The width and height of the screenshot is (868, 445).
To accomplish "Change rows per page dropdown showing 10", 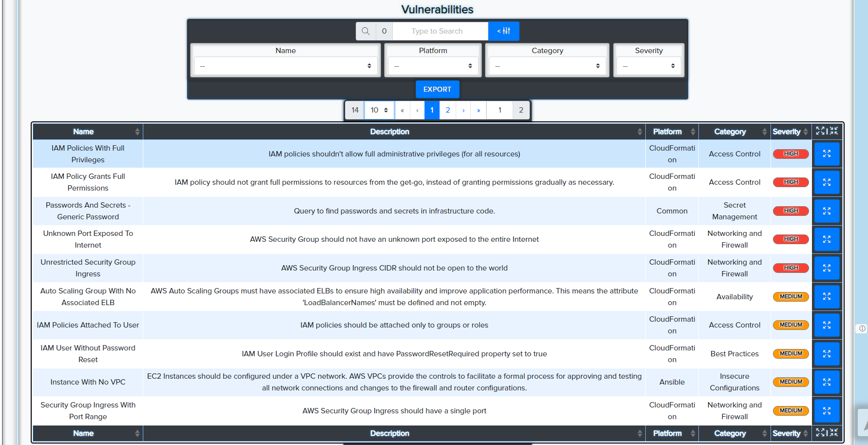I will coord(379,110).
